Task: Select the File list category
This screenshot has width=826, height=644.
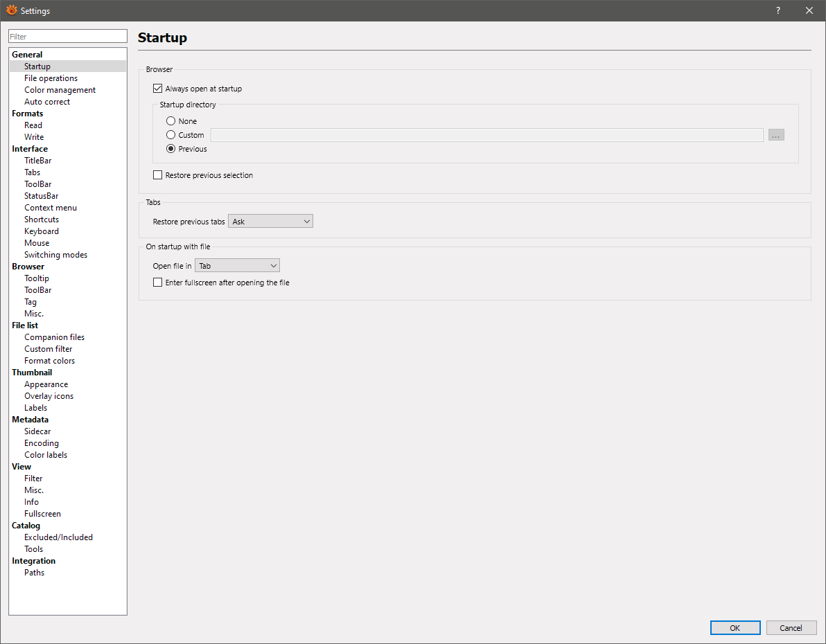Action: pyautogui.click(x=25, y=325)
